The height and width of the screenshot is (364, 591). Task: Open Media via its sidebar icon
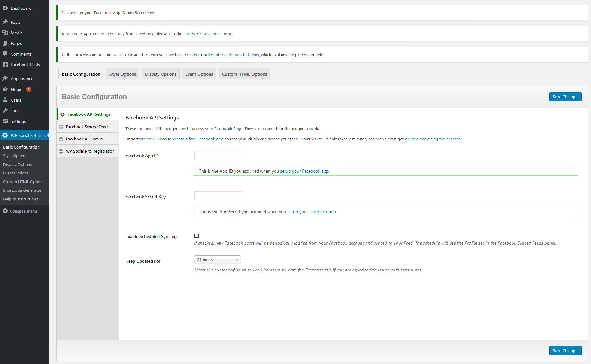[5, 33]
